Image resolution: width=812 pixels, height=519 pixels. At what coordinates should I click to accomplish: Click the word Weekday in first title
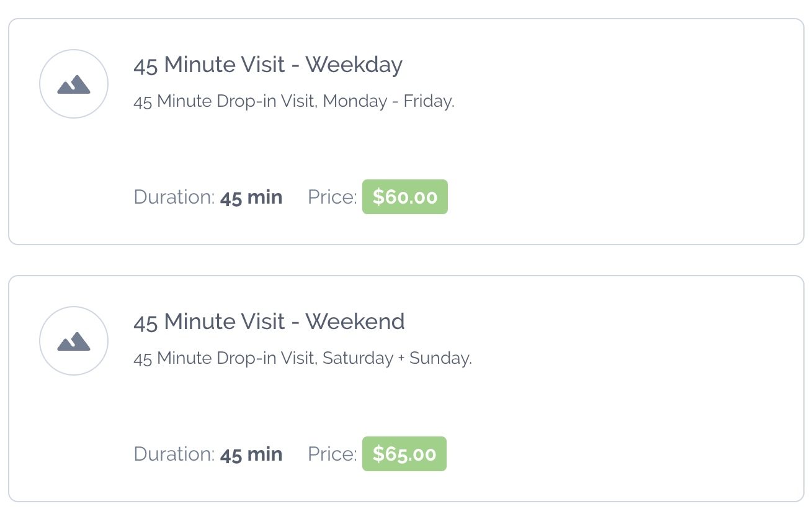(354, 65)
